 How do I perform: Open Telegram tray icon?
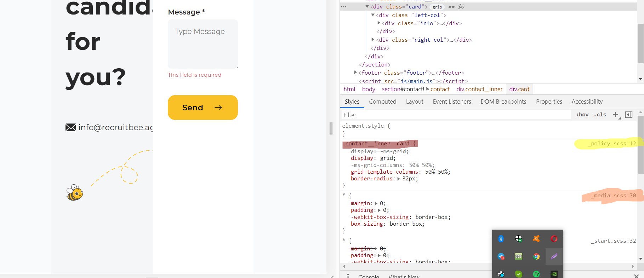[501, 256]
